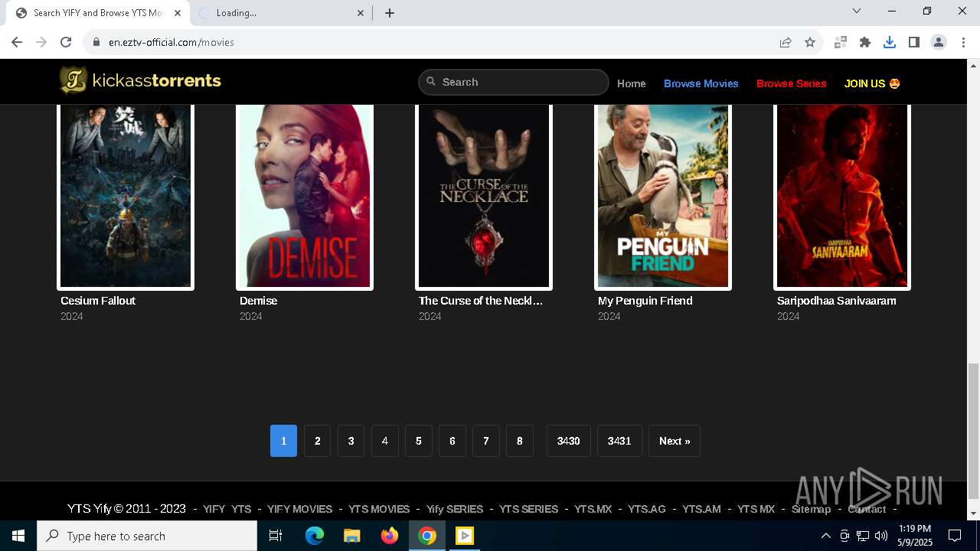Viewport: 980px width, 551px height.
Task: Click the address bar URL
Action: click(171, 42)
